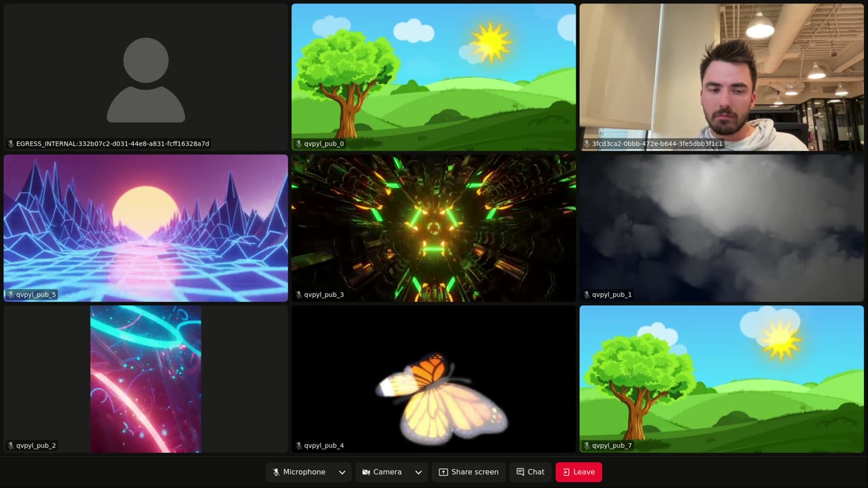Click the qvpyl_pub_0 name label

324,144
